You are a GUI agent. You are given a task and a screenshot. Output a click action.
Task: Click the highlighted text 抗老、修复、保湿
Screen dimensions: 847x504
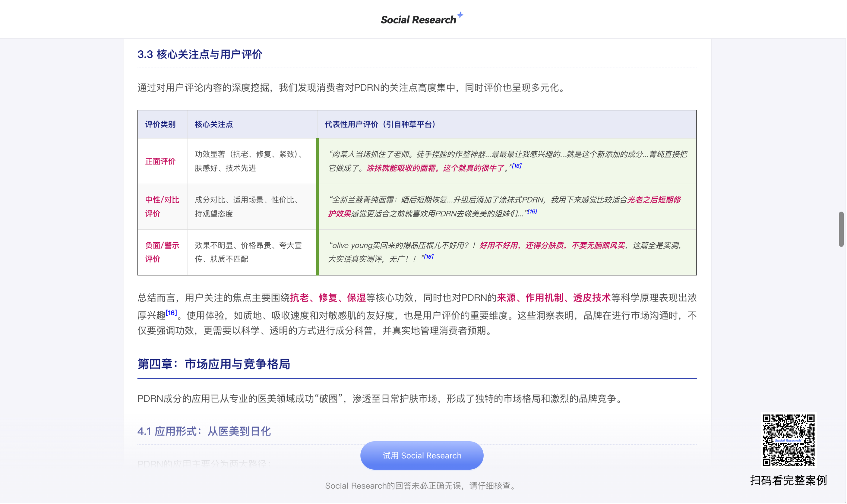pos(328,298)
